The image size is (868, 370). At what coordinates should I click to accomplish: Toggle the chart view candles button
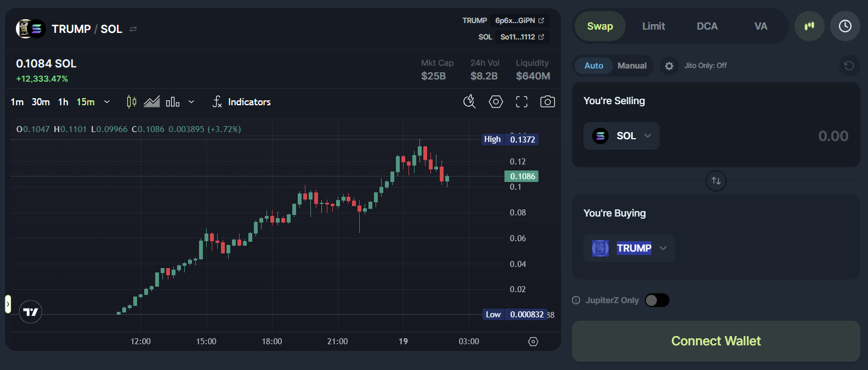pos(809,26)
